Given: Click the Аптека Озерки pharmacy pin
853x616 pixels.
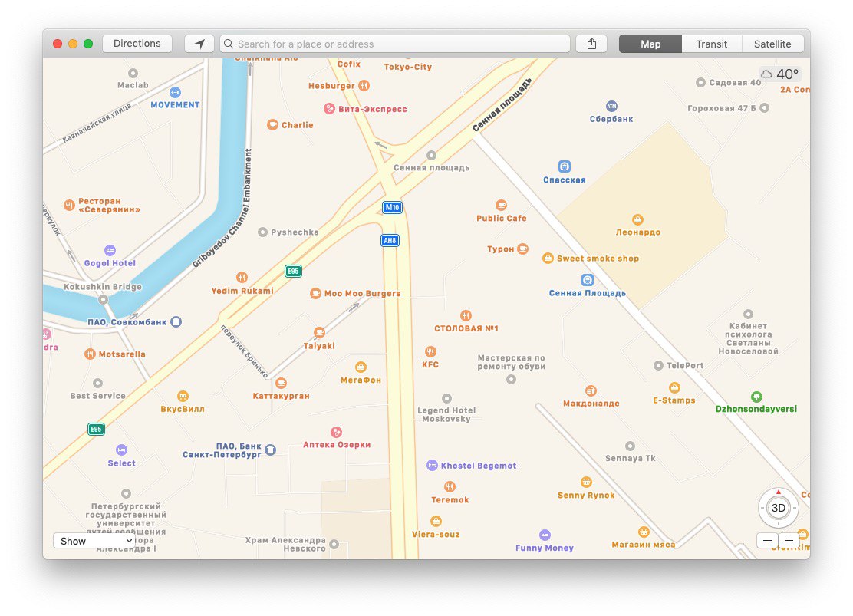Looking at the screenshot, I should click(x=336, y=432).
